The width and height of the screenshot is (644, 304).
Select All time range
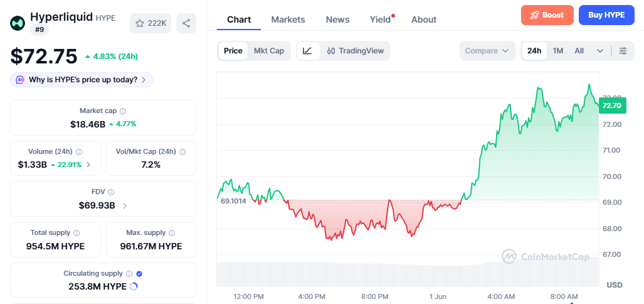point(579,51)
